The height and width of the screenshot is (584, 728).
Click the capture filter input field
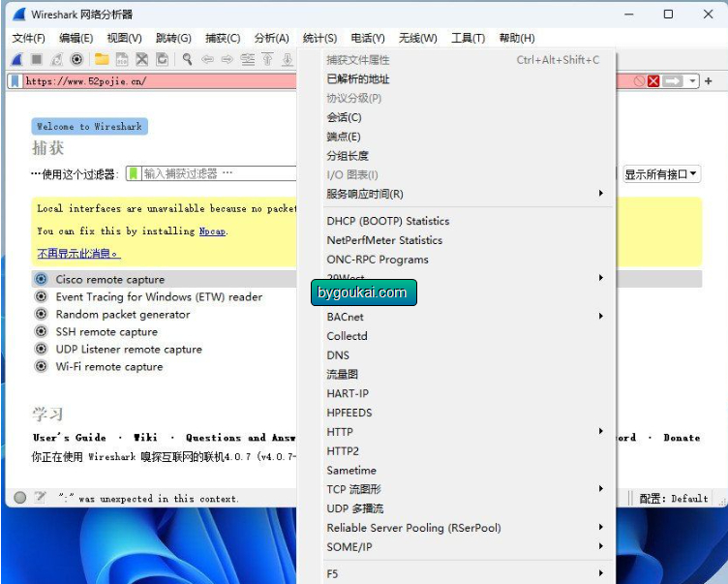tap(219, 173)
